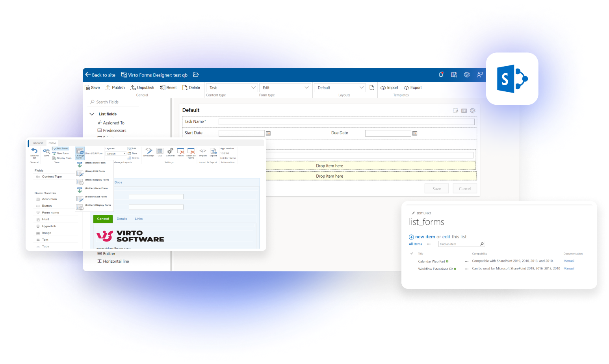Open the Task content type dropdown
Image resolution: width=609 pixels, height=364 pixels.
click(232, 87)
